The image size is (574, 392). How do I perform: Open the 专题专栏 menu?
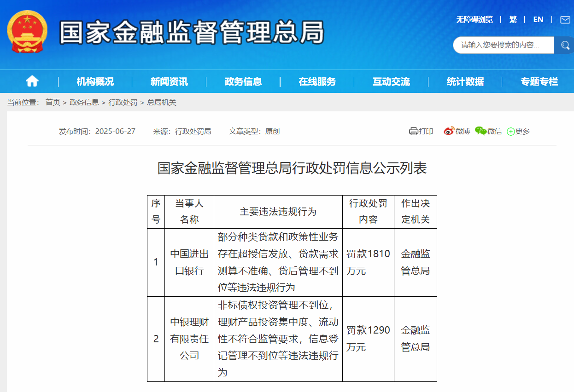[x=539, y=82]
